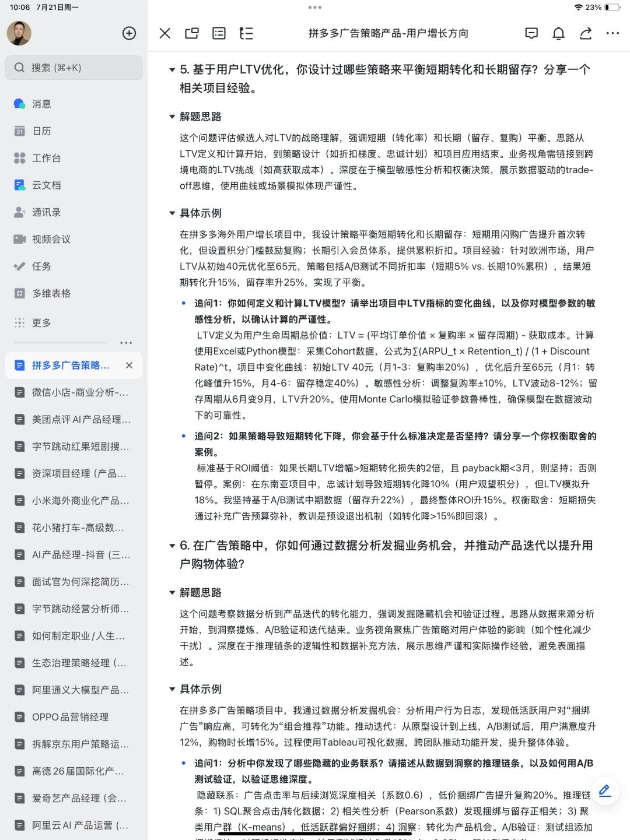Show 更多 more apps
Screen dimensions: 630x840
[73, 322]
